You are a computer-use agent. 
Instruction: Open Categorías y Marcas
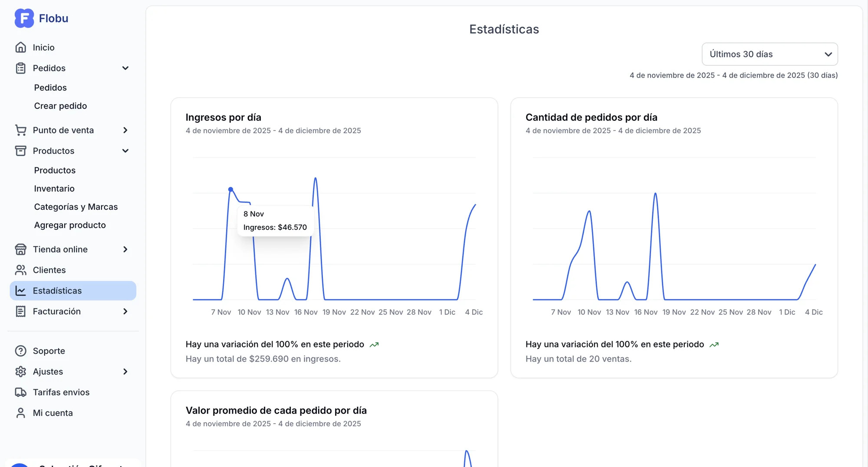pos(76,206)
